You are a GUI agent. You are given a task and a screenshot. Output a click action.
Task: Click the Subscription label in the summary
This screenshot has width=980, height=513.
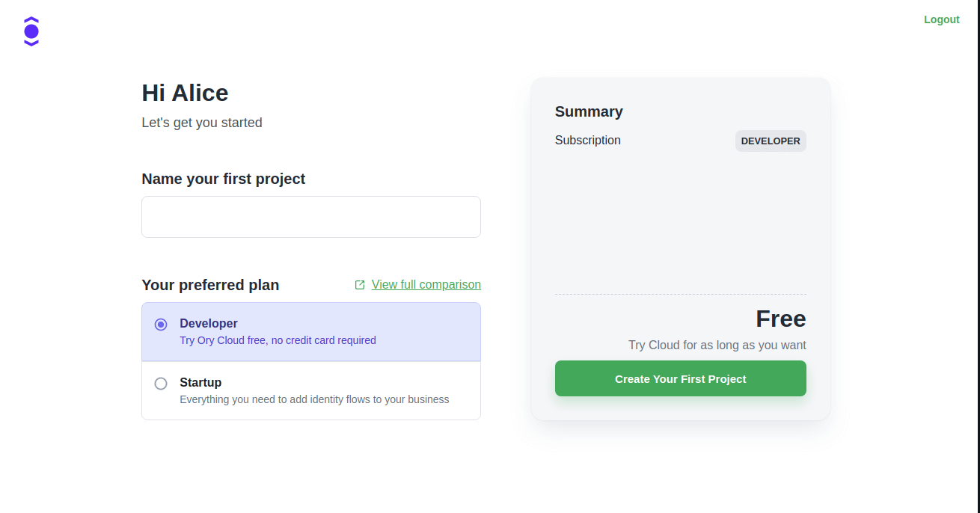(587, 141)
